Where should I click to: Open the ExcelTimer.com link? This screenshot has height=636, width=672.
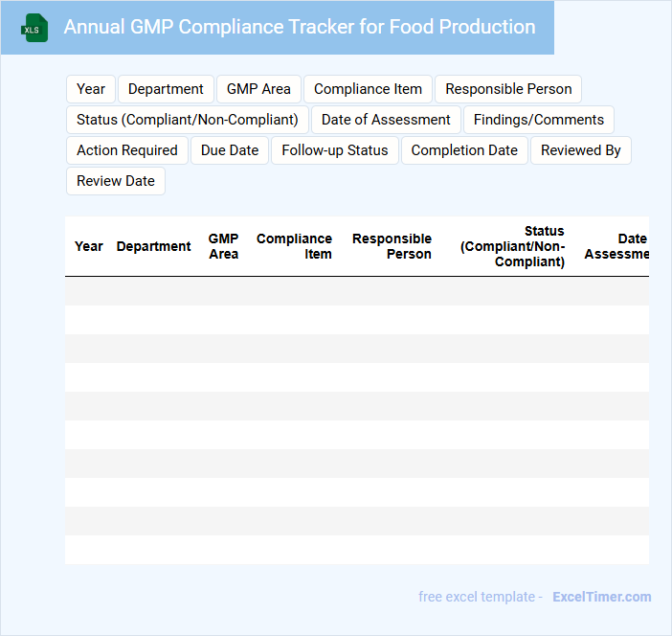pyautogui.click(x=601, y=597)
